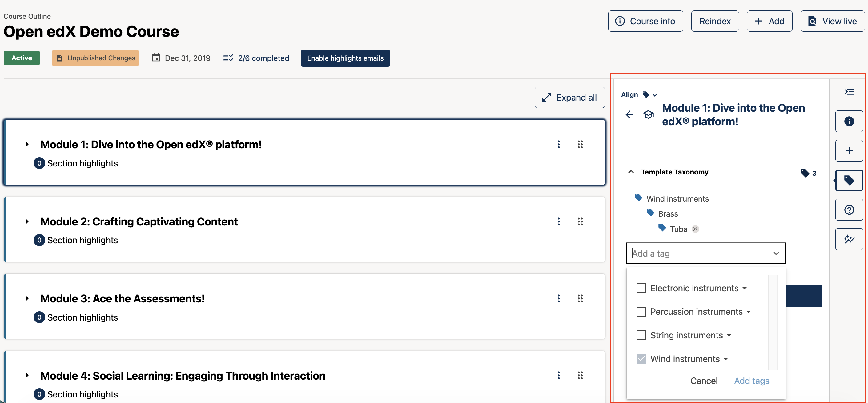
Task: Open Module 3 three-dot actions menu
Action: coord(558,299)
